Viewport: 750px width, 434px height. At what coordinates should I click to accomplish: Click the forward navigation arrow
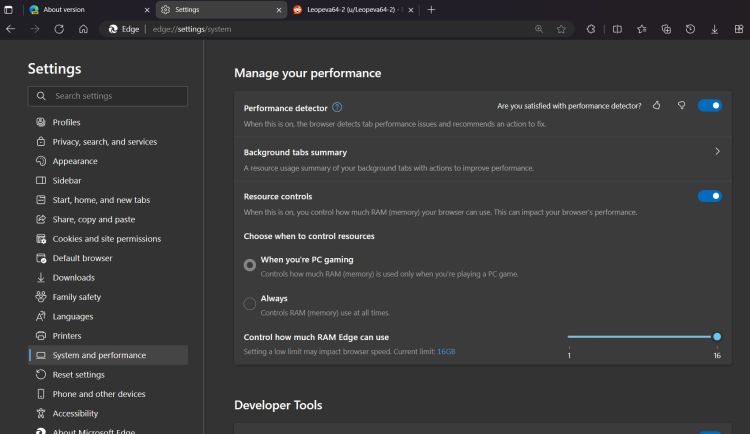pyautogui.click(x=34, y=29)
